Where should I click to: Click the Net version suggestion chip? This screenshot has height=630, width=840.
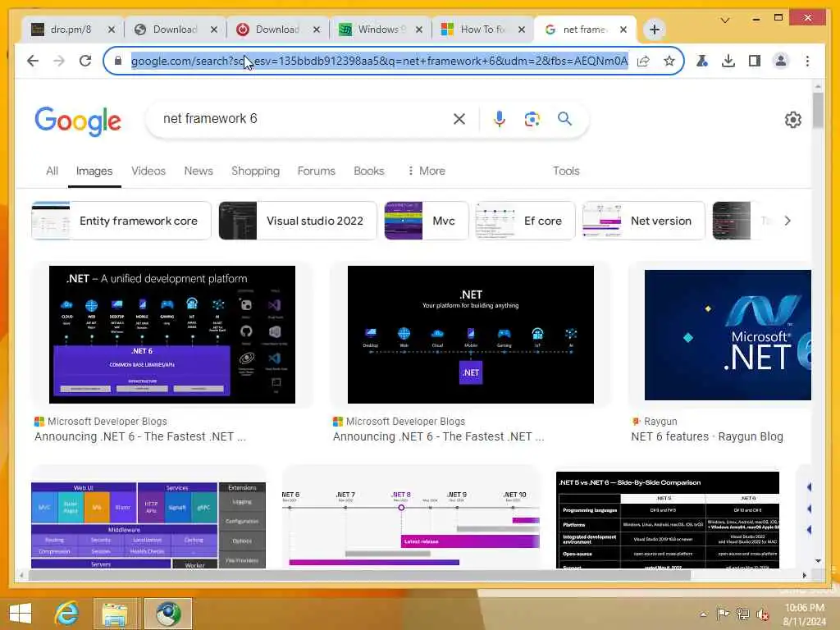tap(643, 221)
